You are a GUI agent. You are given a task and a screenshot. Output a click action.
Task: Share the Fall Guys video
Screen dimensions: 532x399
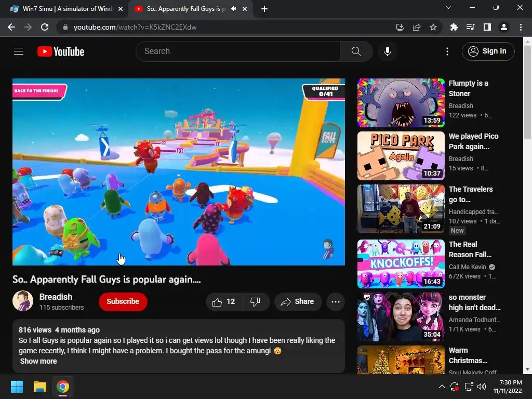(298, 302)
